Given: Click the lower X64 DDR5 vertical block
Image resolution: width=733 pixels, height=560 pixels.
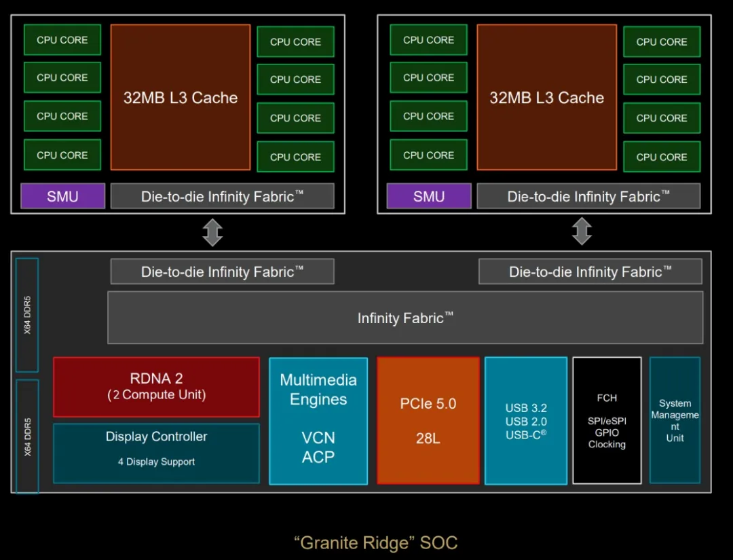Looking at the screenshot, I should (x=27, y=436).
